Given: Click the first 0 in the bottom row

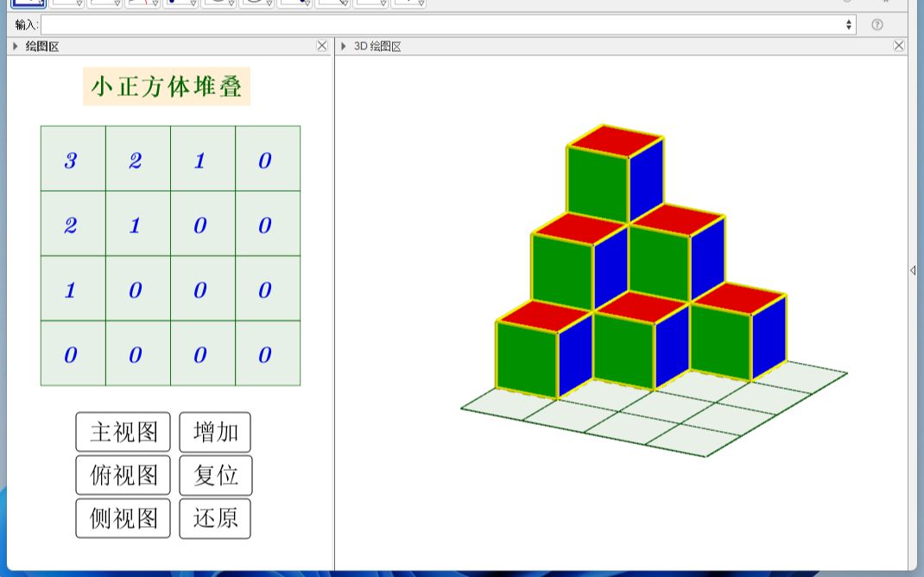Looking at the screenshot, I should [x=73, y=353].
